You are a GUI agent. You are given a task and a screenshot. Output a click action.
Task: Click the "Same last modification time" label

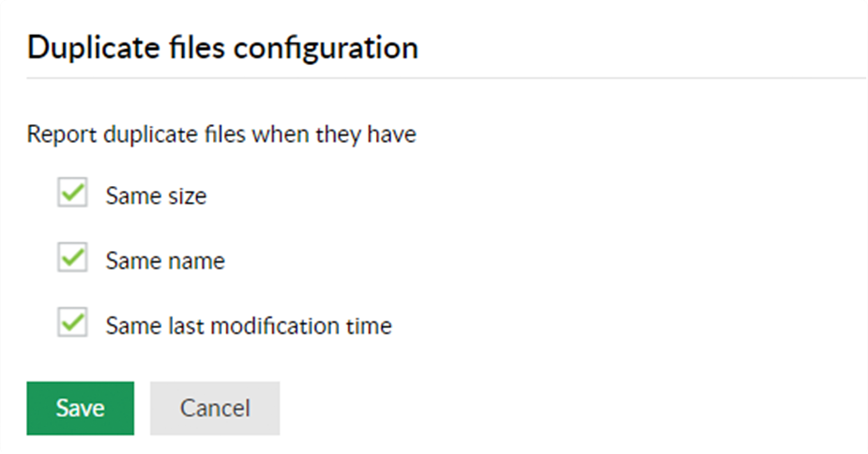tap(248, 325)
